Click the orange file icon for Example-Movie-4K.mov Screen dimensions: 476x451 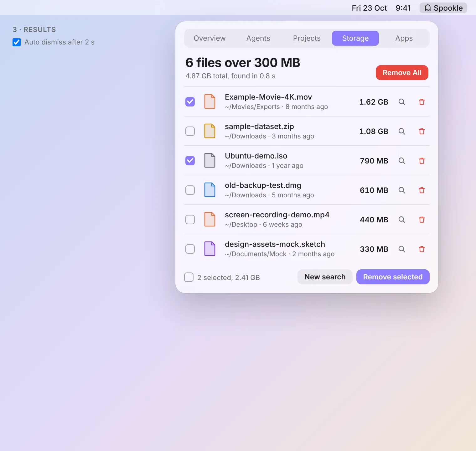[210, 101]
